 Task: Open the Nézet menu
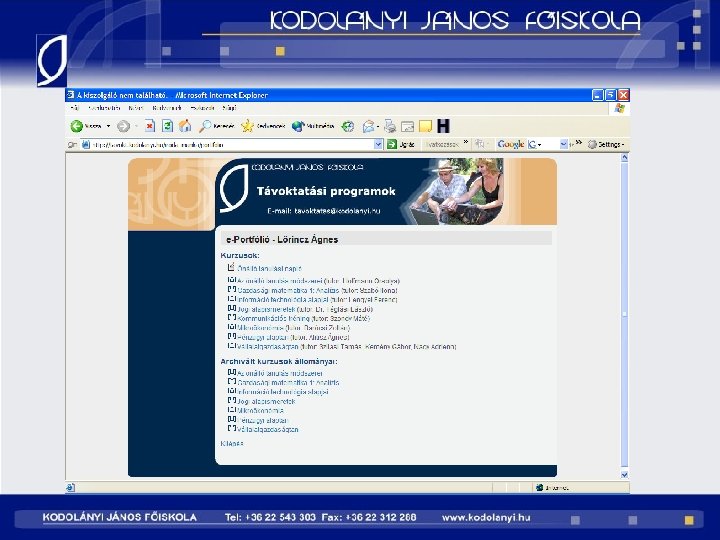[x=136, y=108]
